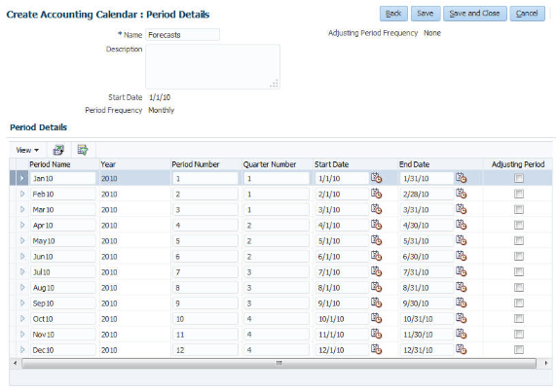Open End Date calendar picker for Jul10
This screenshot has width=557, height=392.
click(462, 271)
